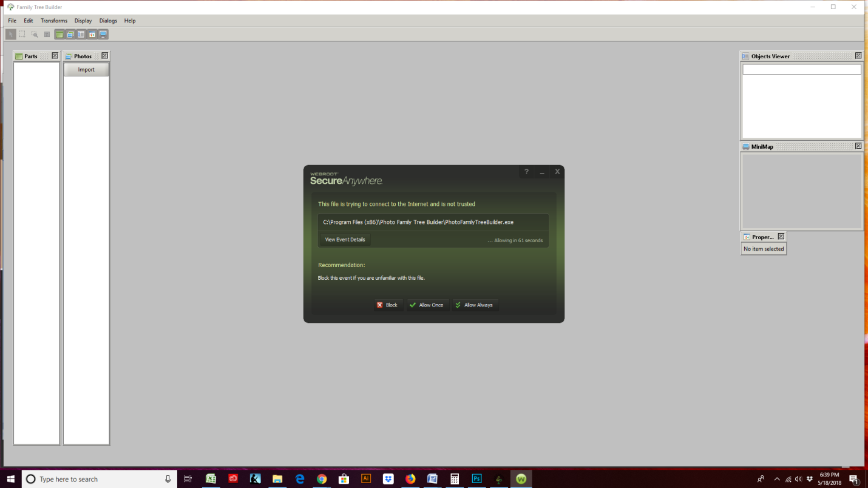Image resolution: width=868 pixels, height=488 pixels.
Task: Select the text tool in the toolbar
Action: pyautogui.click(x=47, y=35)
